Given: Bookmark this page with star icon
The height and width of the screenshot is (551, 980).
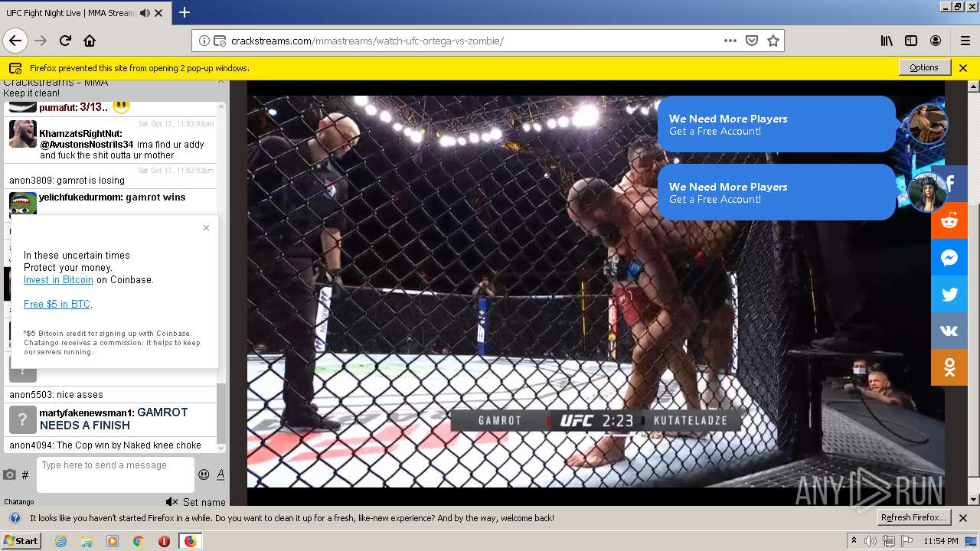Looking at the screenshot, I should pyautogui.click(x=773, y=41).
